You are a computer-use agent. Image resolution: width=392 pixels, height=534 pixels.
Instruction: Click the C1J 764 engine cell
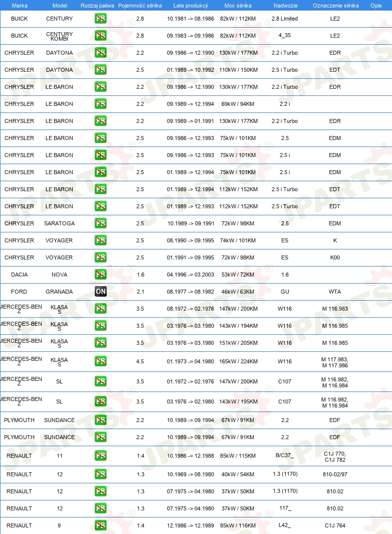click(335, 525)
